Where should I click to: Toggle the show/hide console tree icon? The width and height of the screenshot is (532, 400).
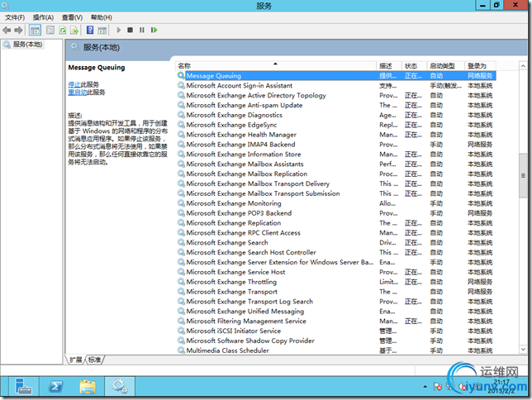click(x=35, y=31)
